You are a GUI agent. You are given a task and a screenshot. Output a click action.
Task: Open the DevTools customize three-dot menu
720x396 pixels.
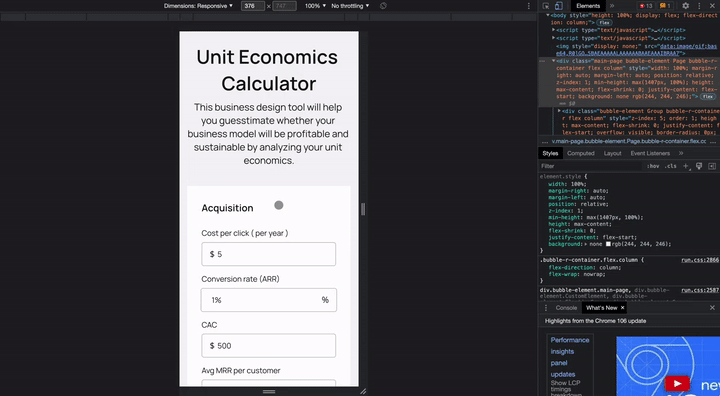(x=699, y=6)
